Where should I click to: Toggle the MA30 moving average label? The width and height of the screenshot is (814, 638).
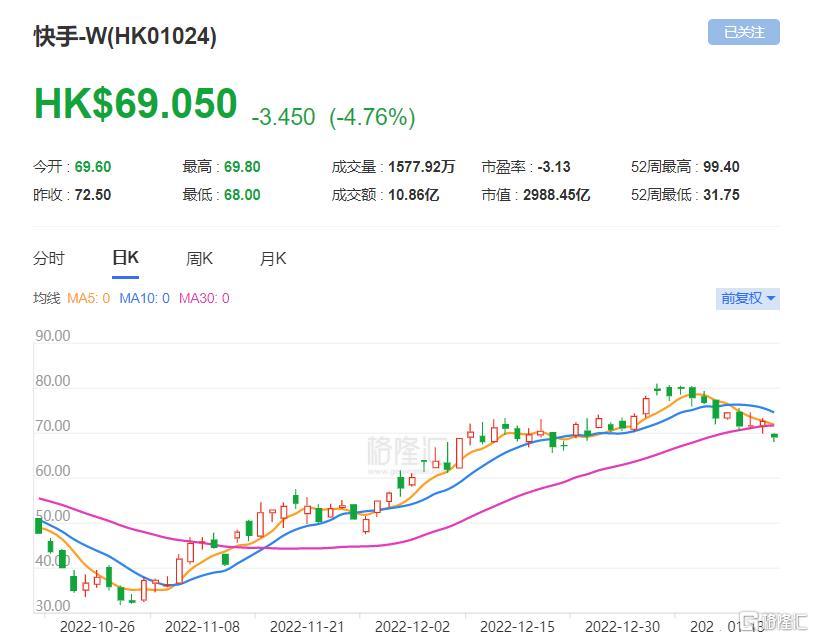pos(204,298)
